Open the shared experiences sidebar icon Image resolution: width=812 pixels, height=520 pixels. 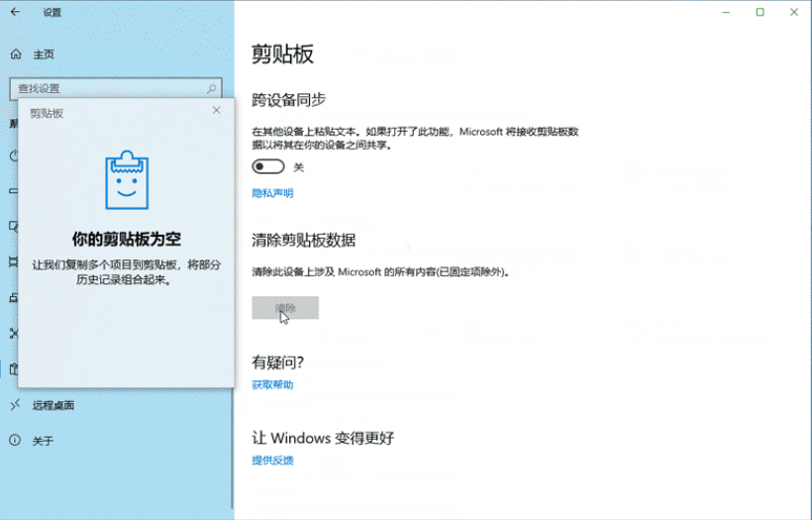(x=14, y=334)
